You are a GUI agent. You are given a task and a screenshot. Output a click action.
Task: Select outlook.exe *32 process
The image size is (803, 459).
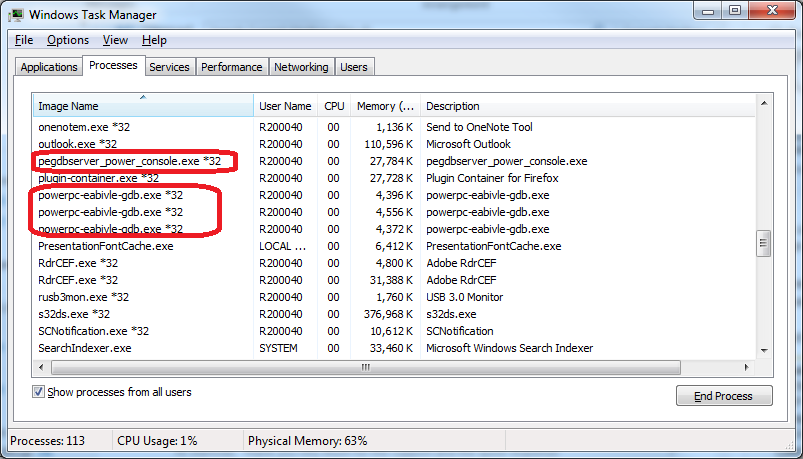point(78,144)
